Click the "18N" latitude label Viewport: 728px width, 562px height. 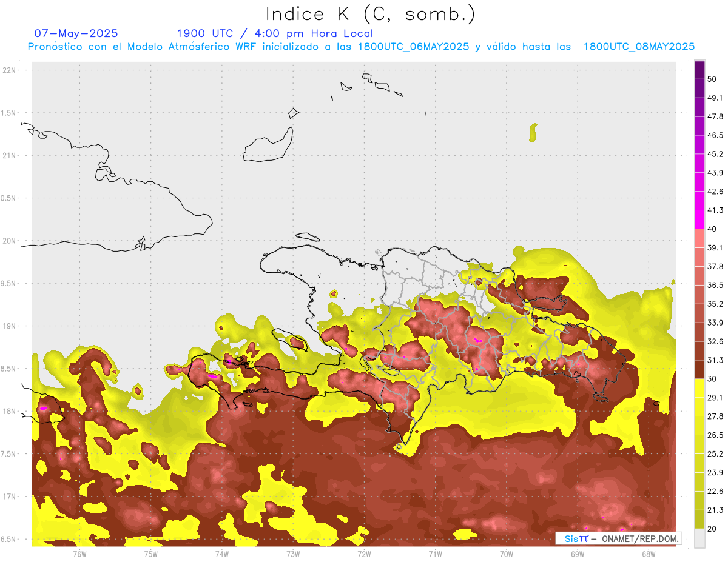tap(10, 412)
